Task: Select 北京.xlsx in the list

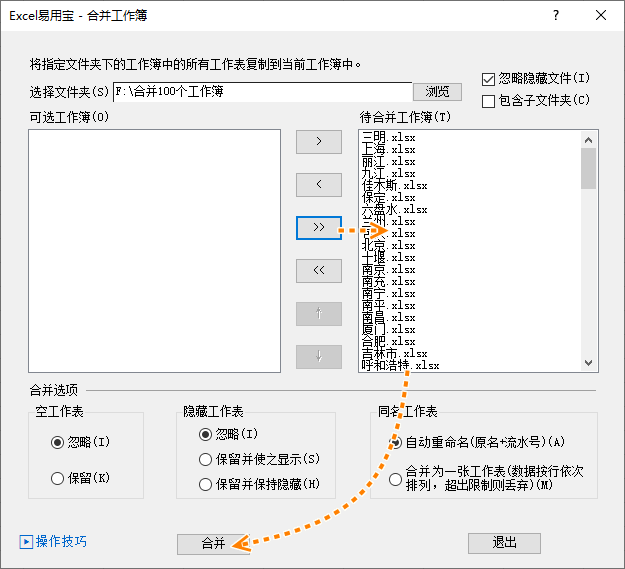Action: pos(389,245)
